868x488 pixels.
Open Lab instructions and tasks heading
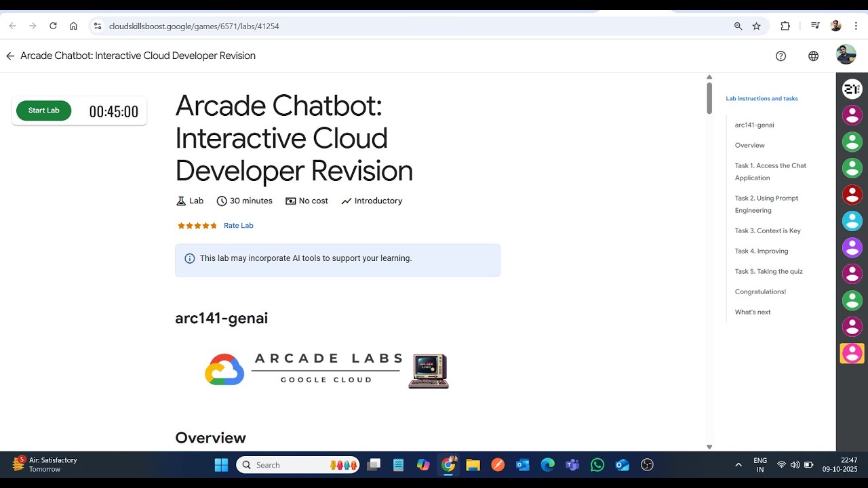coord(762,99)
